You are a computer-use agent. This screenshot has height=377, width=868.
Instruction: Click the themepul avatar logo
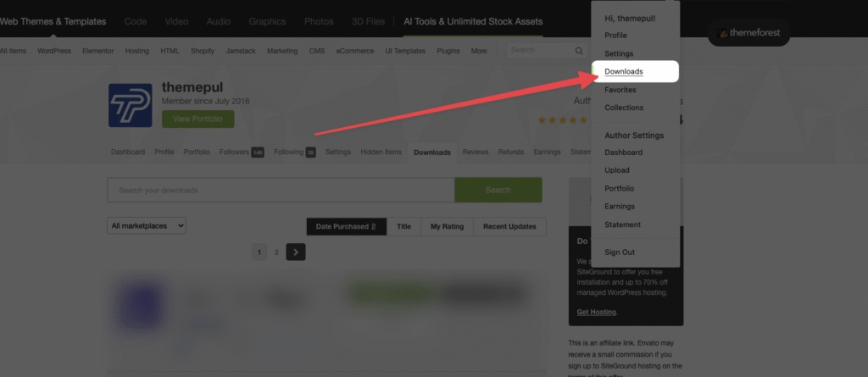[x=130, y=105]
